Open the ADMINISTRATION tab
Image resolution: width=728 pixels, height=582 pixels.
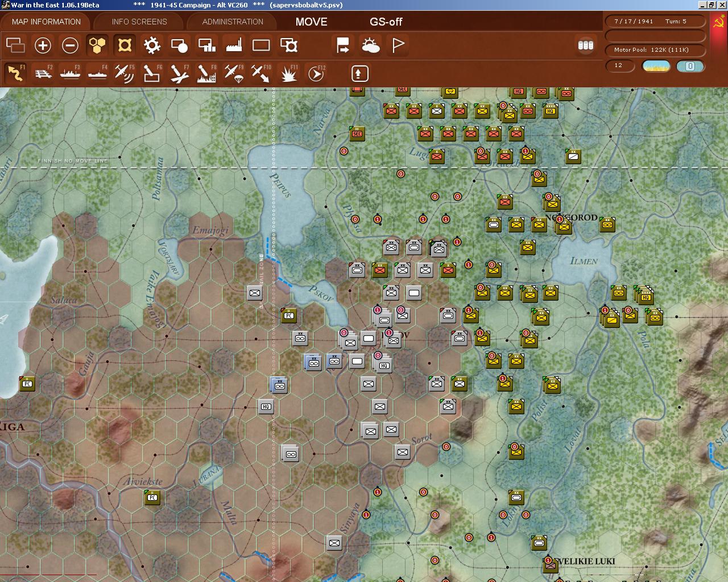[x=233, y=22]
